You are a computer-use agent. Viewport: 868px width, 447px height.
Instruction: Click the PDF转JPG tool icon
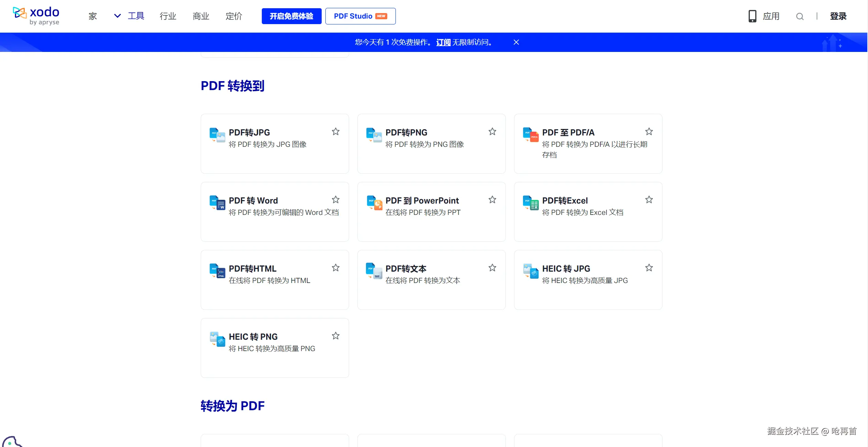tap(217, 135)
